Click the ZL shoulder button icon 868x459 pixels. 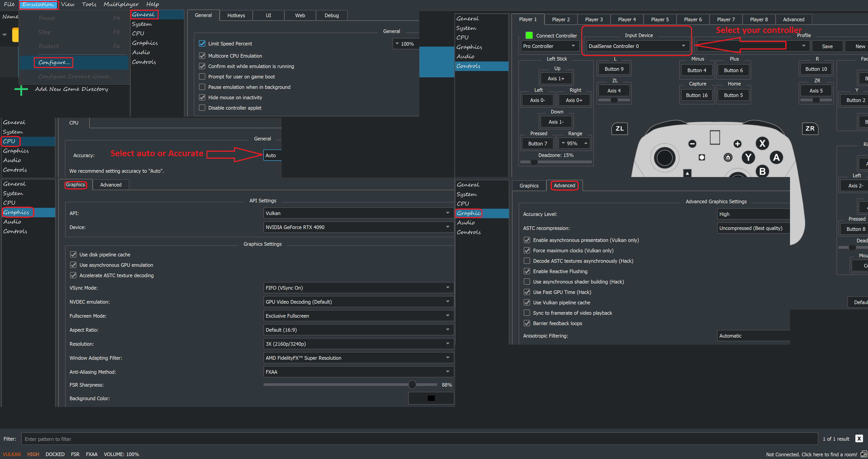coord(620,128)
